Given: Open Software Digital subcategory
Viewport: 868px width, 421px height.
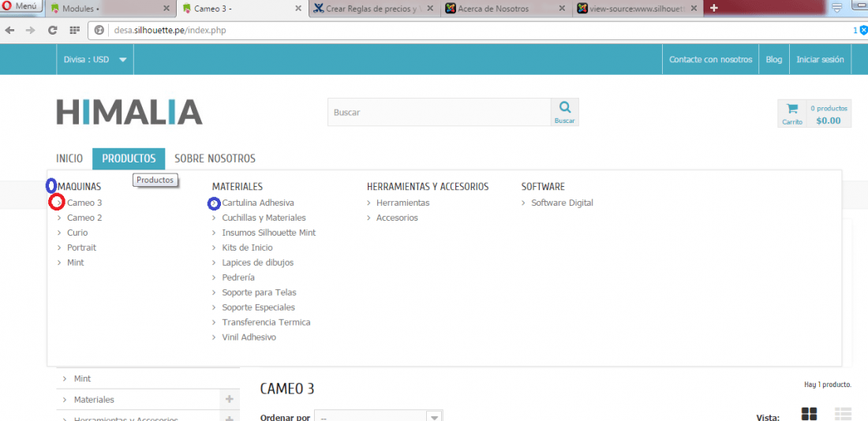Looking at the screenshot, I should click(562, 203).
